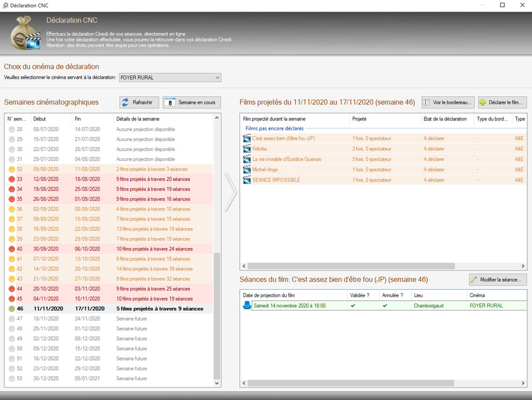532x400 pixels.
Task: Click film icon for La vie invisible d'Euridice Gusmao
Action: (247, 159)
